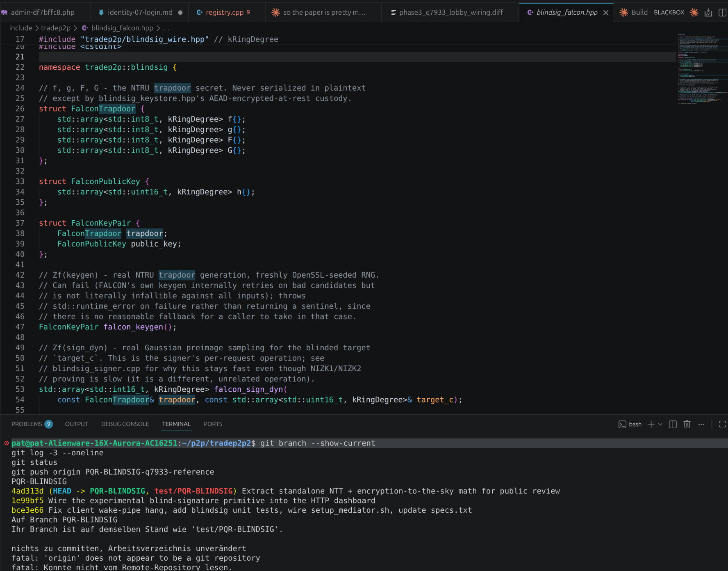Screen dimensions: 728x571
Task: Select the blindsig_falcon.hpp editor tab
Action: coord(566,12)
